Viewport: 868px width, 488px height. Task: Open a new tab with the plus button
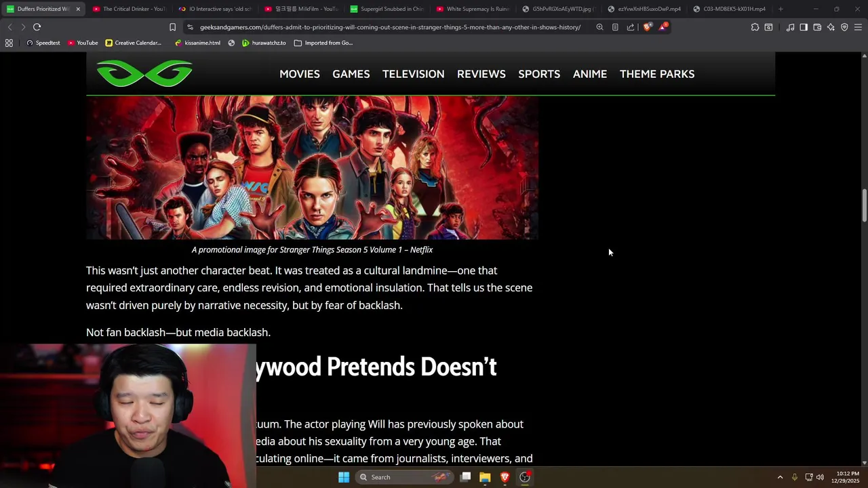point(781,9)
